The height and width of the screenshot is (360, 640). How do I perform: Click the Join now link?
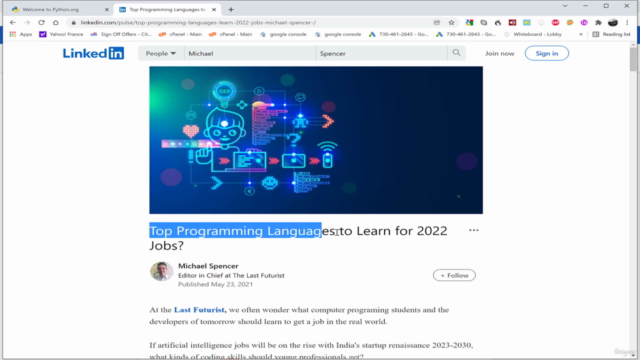click(x=500, y=53)
